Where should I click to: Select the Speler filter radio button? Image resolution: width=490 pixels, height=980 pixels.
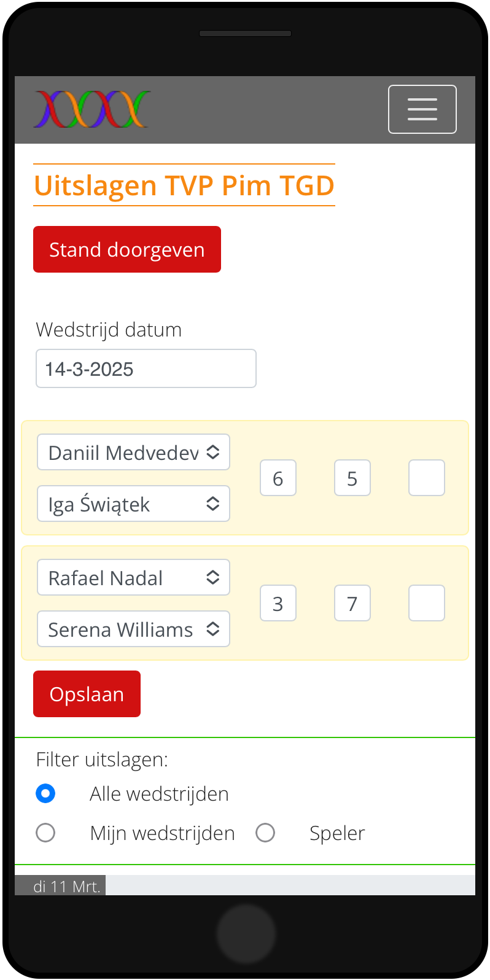pyautogui.click(x=265, y=833)
